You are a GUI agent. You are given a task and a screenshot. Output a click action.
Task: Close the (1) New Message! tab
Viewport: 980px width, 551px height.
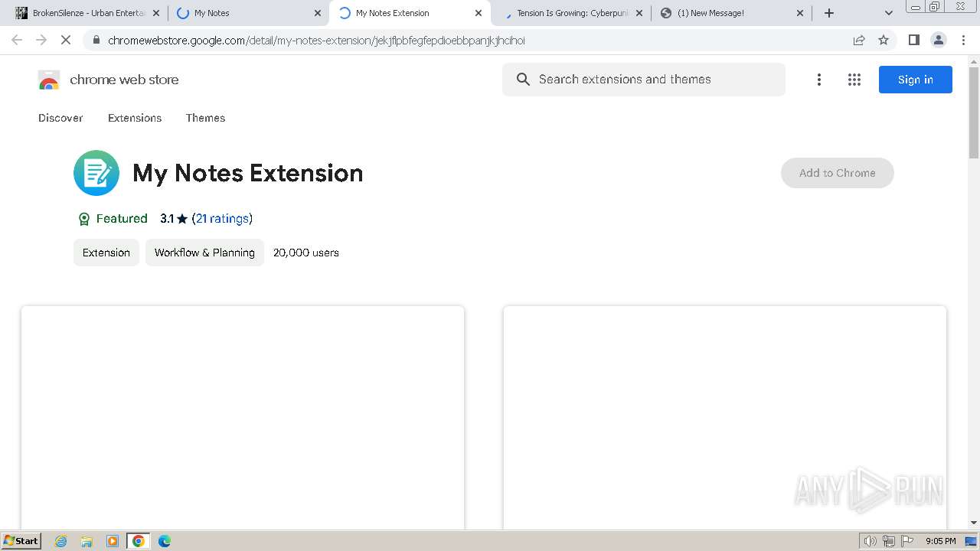800,13
